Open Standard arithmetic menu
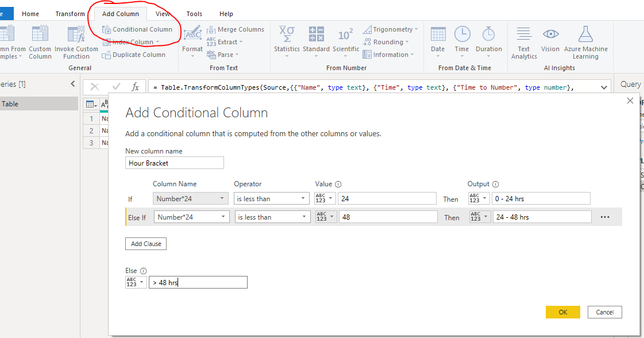Screen dimensions: 644x338 [316, 41]
